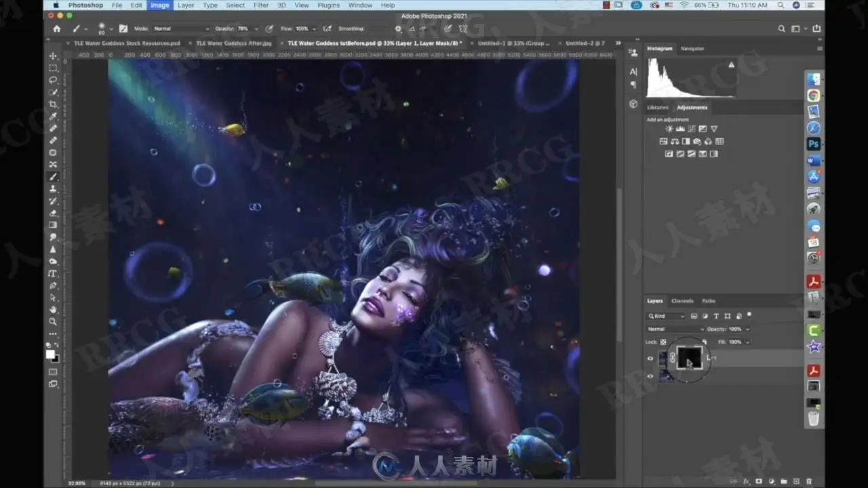Select the Horizontal Type tool

click(x=53, y=273)
